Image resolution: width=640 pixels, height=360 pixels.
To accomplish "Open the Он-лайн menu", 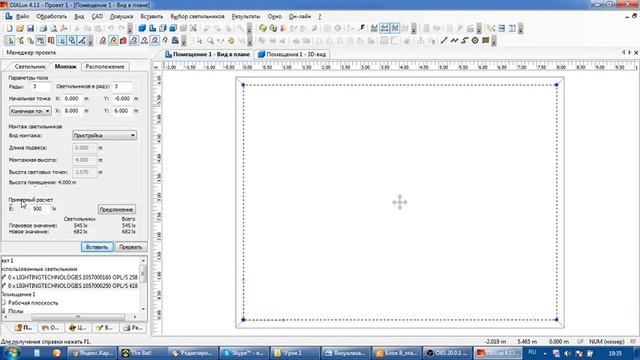I will (300, 17).
